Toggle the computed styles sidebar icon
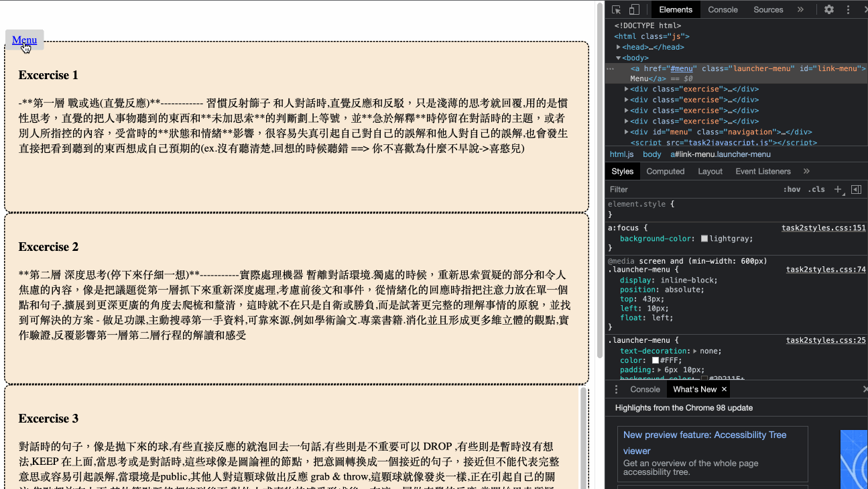Screen dimensions: 868x489 pos(856,190)
